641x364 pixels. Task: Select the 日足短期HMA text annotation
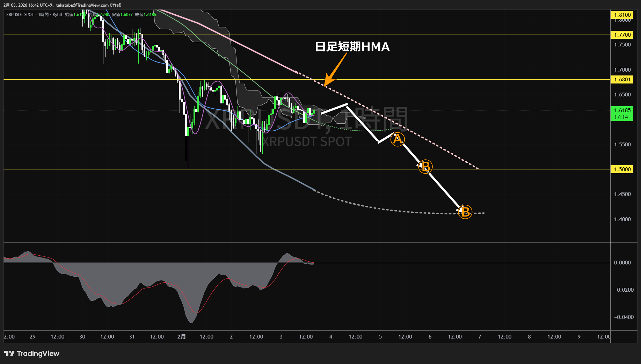(x=352, y=47)
